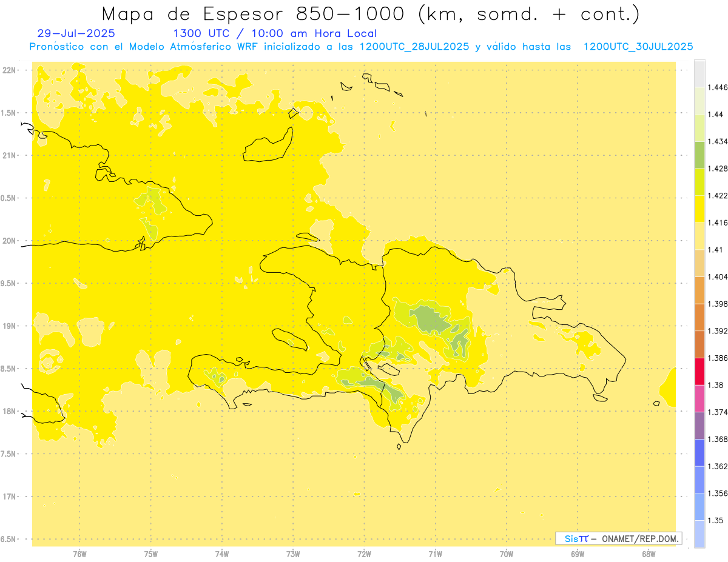Screen dimensions: 728x562
Task: Click the colorbar value 1.416
Action: tap(718, 222)
